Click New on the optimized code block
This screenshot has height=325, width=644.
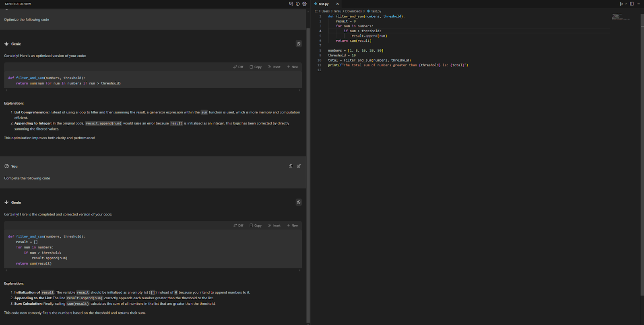(x=292, y=67)
